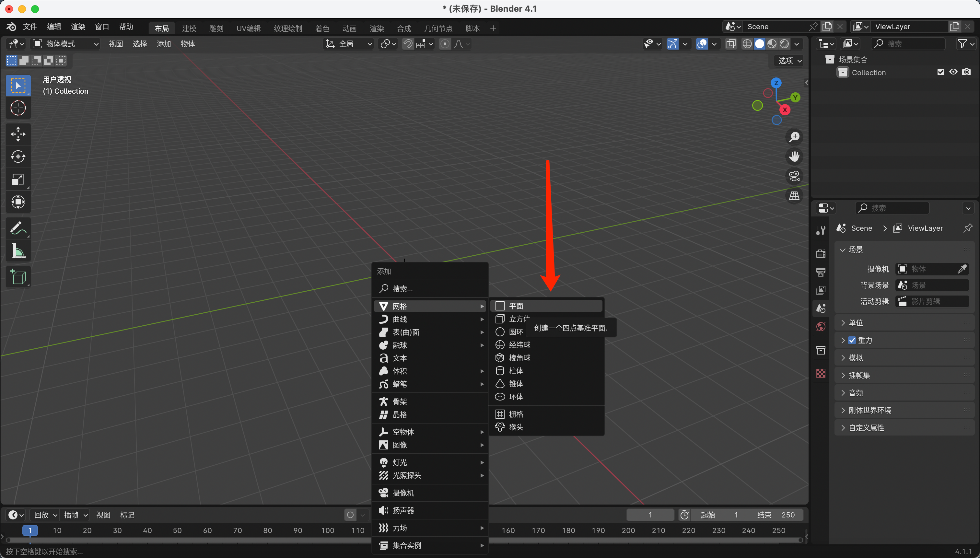Image resolution: width=980 pixels, height=558 pixels.
Task: Select the Rotate tool
Action: (18, 157)
